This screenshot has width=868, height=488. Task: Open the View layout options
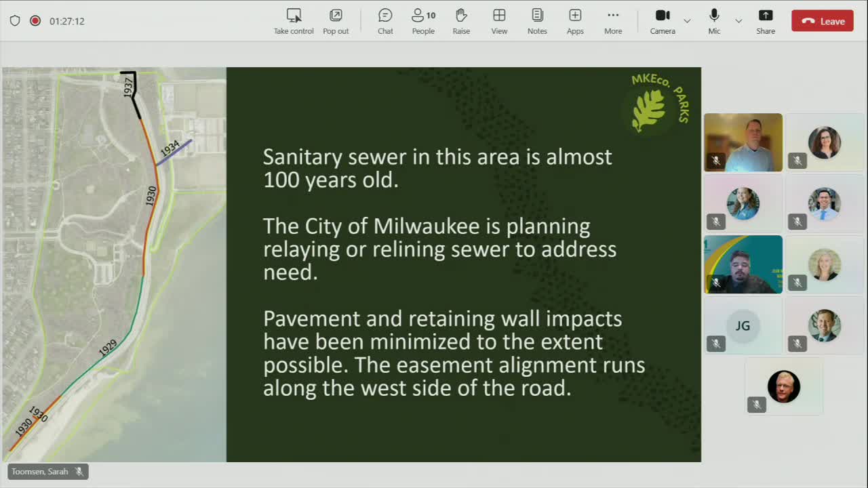(499, 21)
